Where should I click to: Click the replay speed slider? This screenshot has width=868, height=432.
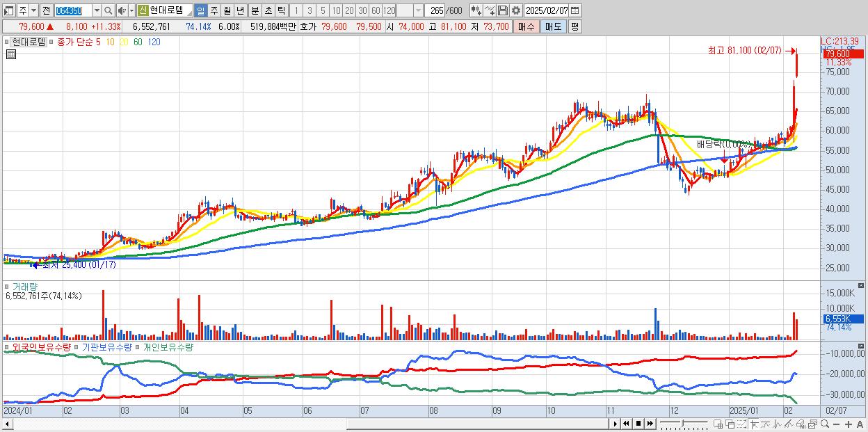[684, 423]
